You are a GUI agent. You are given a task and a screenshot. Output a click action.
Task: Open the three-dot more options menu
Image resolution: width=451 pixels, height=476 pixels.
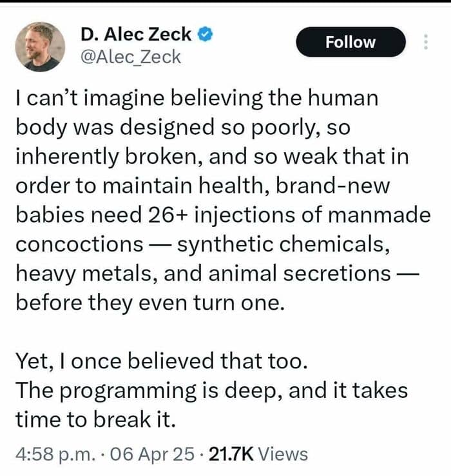[425, 42]
